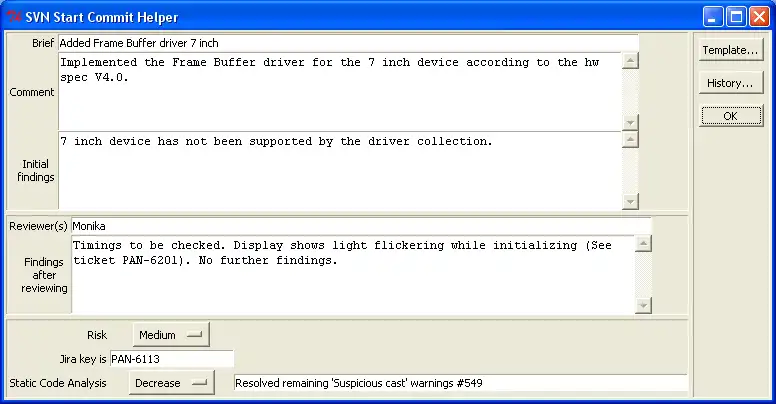The width and height of the screenshot is (776, 404).
Task: Click Comment scrollbar down arrow
Action: 630,122
